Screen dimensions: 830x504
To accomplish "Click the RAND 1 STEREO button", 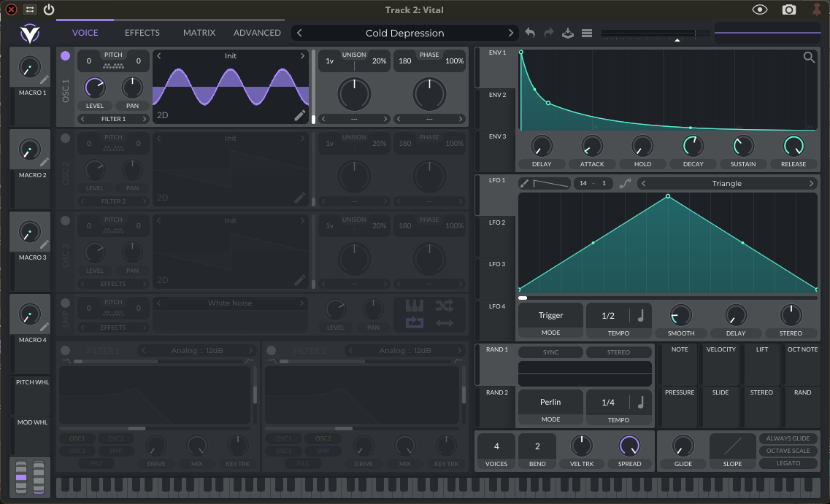I will pyautogui.click(x=618, y=352).
